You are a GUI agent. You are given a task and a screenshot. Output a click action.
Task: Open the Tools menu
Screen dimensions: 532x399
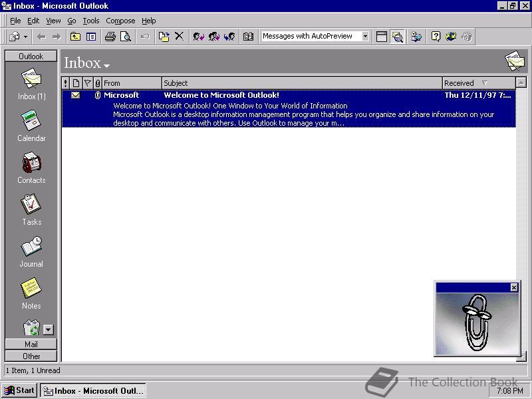click(x=91, y=21)
